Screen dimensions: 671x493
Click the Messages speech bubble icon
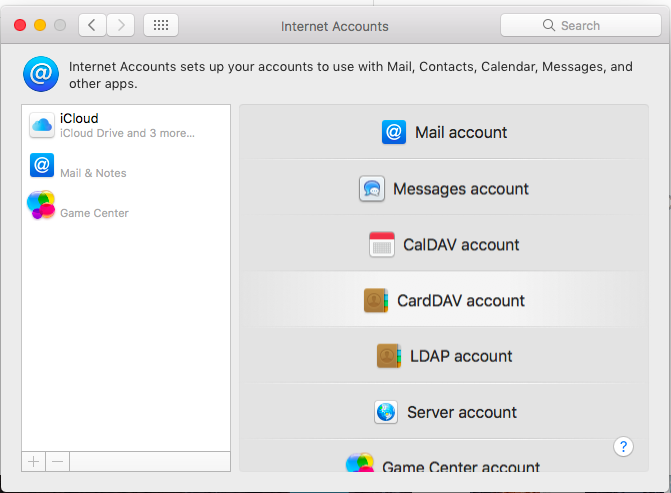[372, 189]
